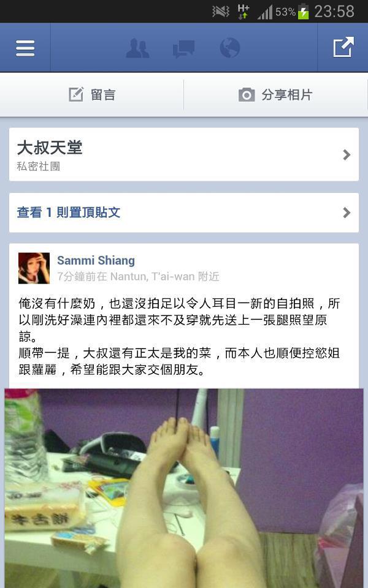Open Sammi Shiang's profile name link
Viewport: 368px width, 588px height.
click(x=96, y=260)
